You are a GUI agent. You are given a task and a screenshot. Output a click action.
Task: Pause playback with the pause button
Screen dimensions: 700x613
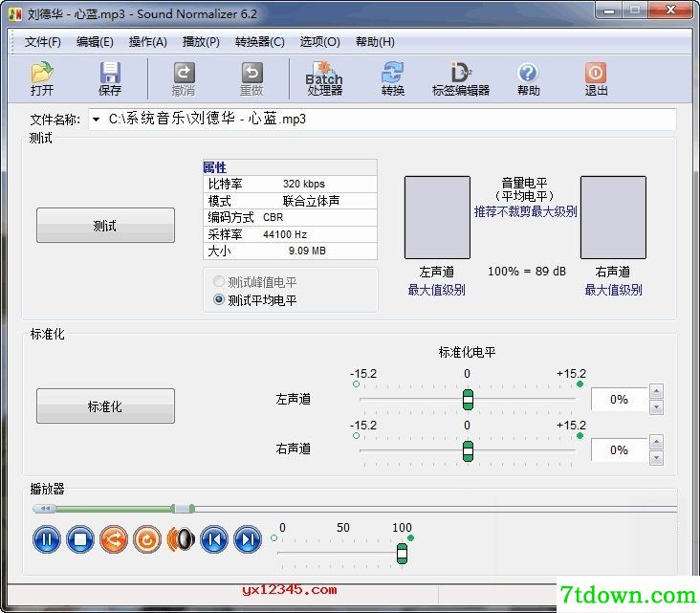point(47,539)
